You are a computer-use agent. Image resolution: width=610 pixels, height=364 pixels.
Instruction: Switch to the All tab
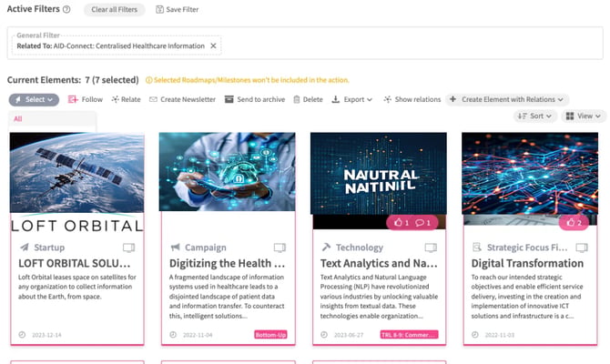coord(18,119)
